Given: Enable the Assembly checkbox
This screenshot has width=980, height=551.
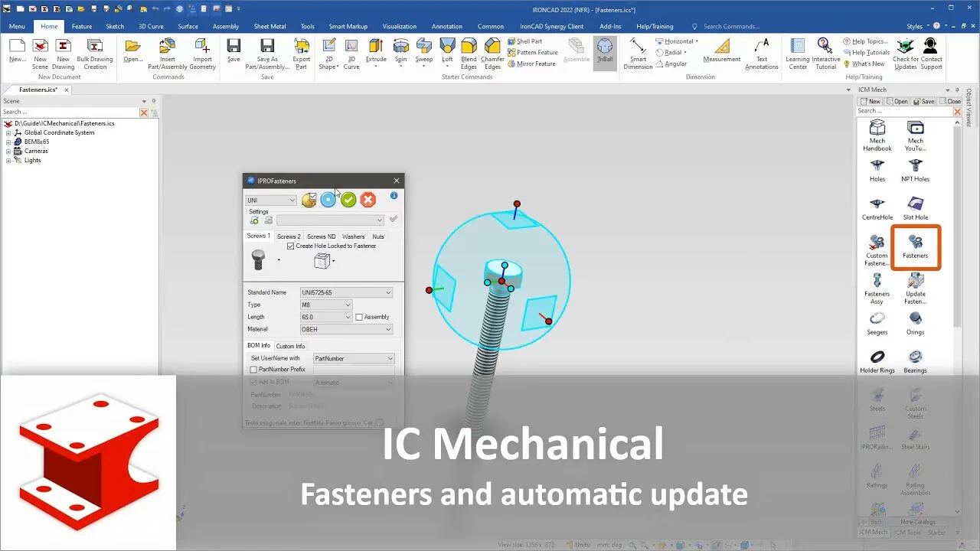Looking at the screenshot, I should click(359, 317).
